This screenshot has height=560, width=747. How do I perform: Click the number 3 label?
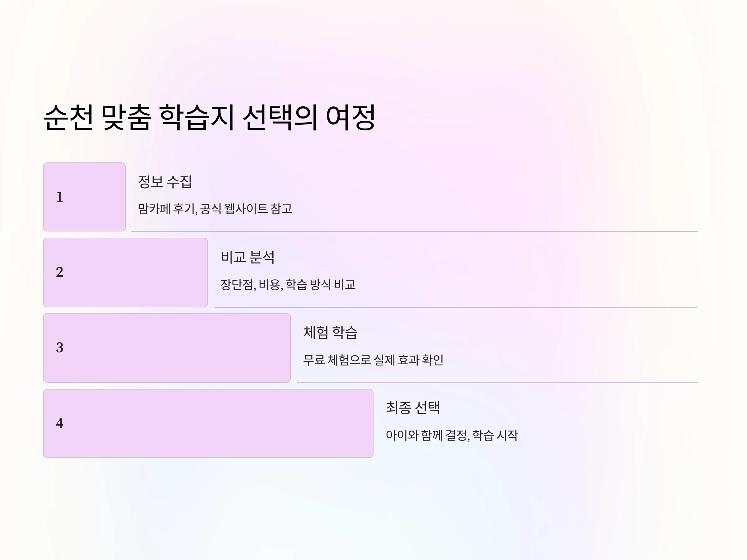pos(59,348)
